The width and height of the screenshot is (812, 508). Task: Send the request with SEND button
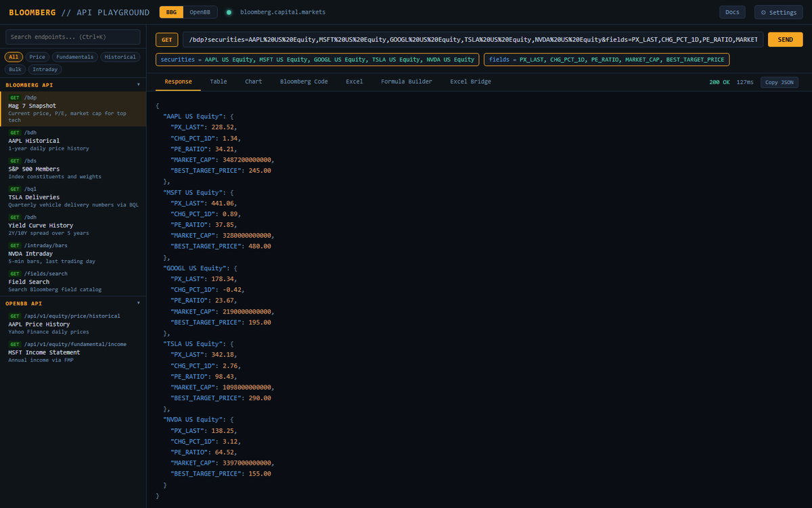pos(785,39)
